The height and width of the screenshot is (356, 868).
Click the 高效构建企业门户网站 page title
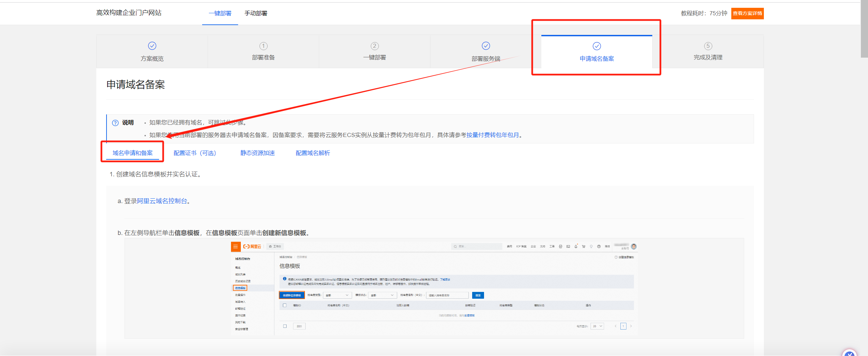coord(129,13)
